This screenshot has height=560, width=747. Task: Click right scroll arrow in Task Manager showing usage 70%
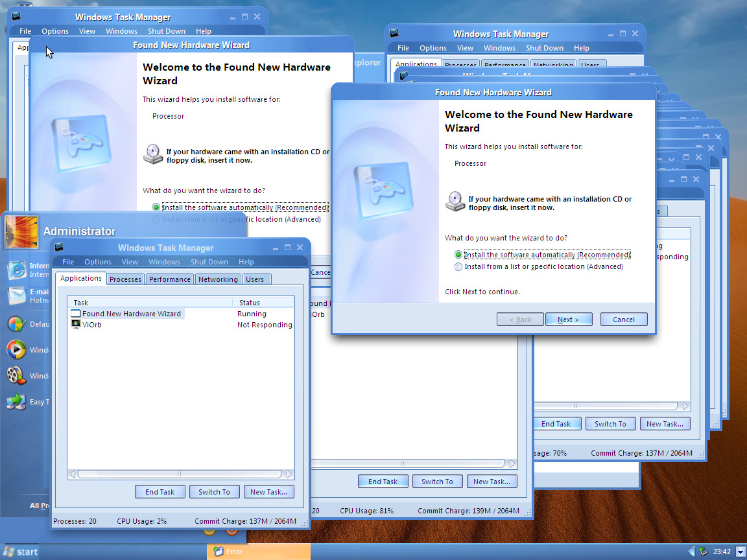point(685,406)
